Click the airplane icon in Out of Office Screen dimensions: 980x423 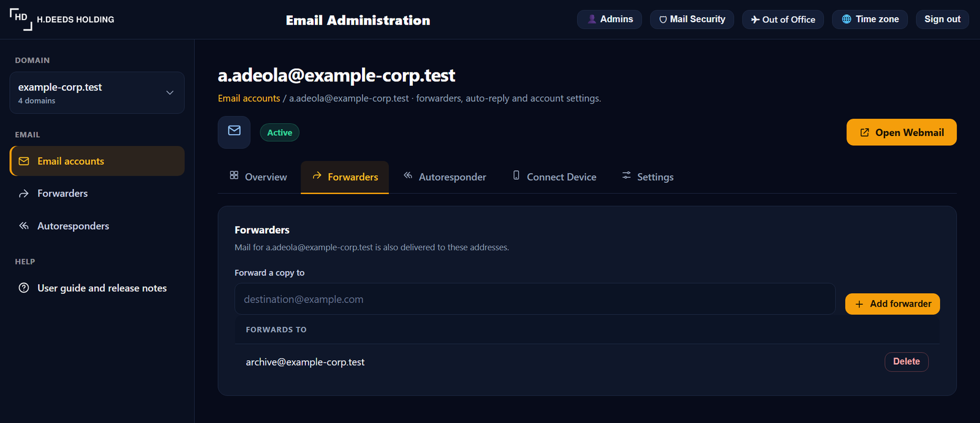pyautogui.click(x=755, y=20)
